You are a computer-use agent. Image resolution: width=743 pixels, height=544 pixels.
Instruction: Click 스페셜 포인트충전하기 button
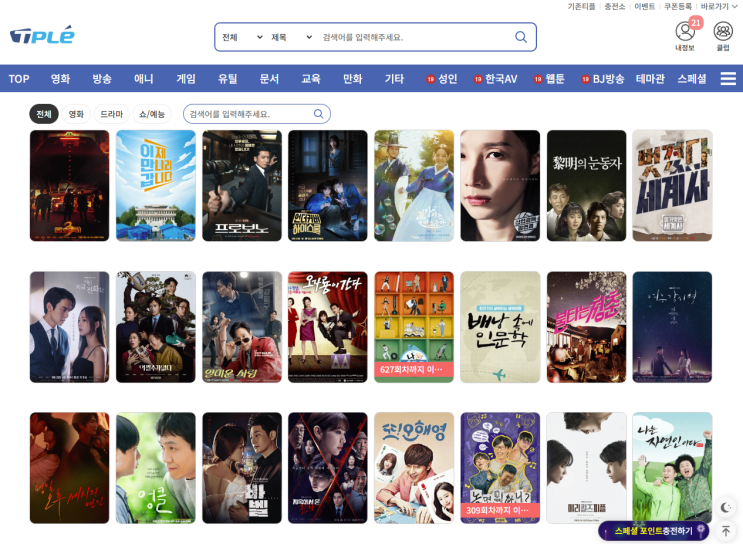654,531
